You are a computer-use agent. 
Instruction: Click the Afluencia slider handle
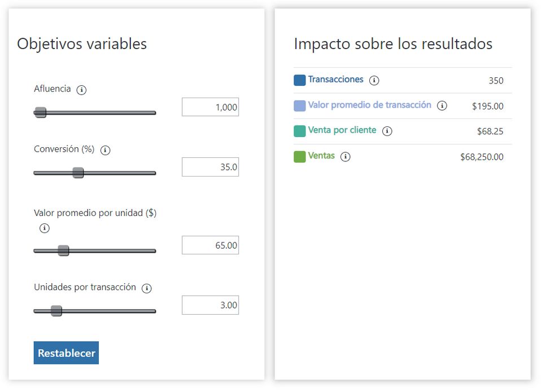click(41, 112)
